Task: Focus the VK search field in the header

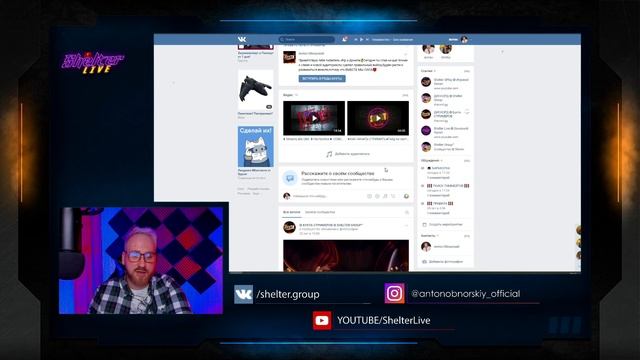Action: click(307, 39)
